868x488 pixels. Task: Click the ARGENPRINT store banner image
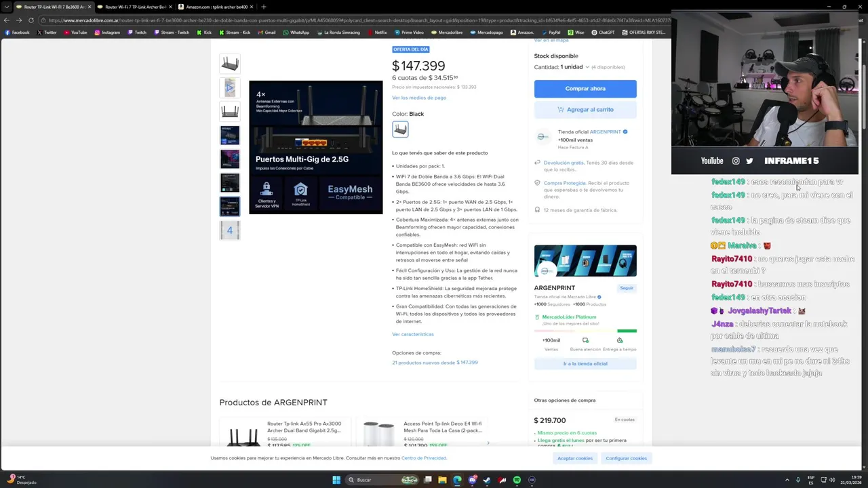pyautogui.click(x=585, y=261)
